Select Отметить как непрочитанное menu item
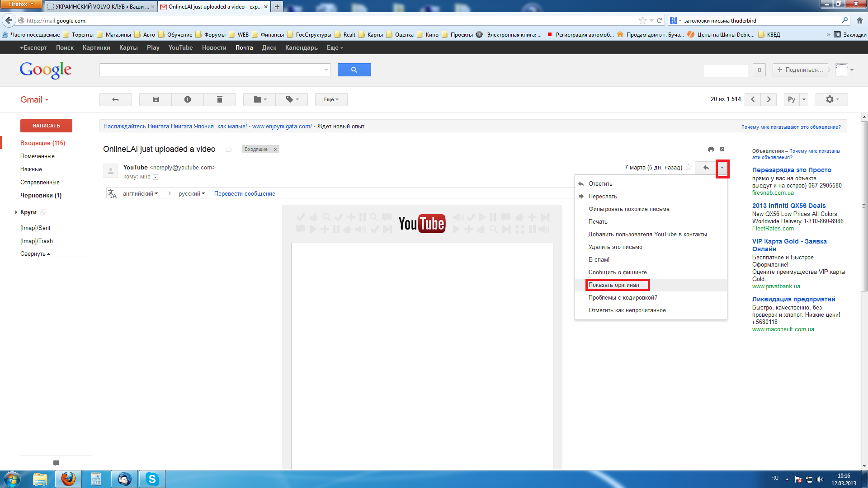Viewport: 868px width, 488px height. (627, 310)
